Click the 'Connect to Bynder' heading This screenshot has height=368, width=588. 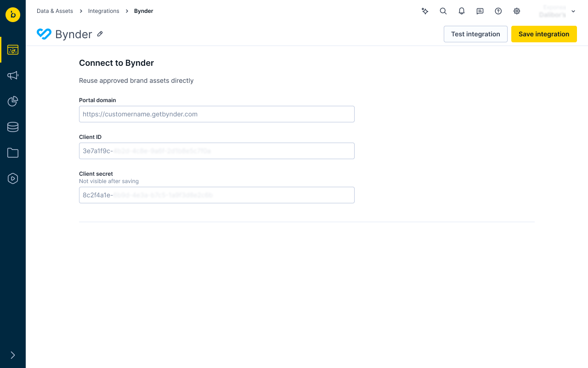(116, 63)
